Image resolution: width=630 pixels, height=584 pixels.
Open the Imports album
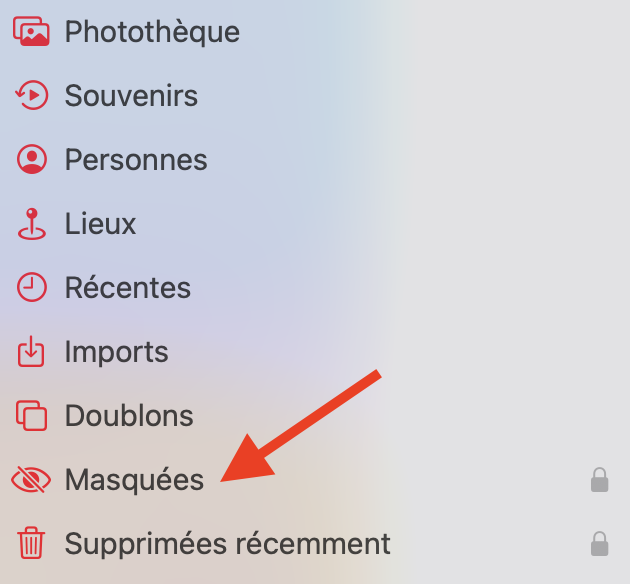coord(116,352)
